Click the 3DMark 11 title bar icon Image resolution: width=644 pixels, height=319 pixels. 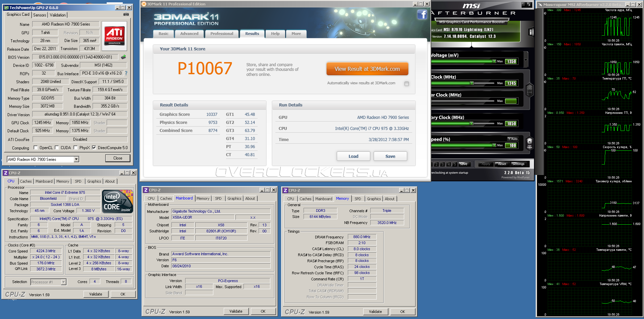click(x=144, y=4)
